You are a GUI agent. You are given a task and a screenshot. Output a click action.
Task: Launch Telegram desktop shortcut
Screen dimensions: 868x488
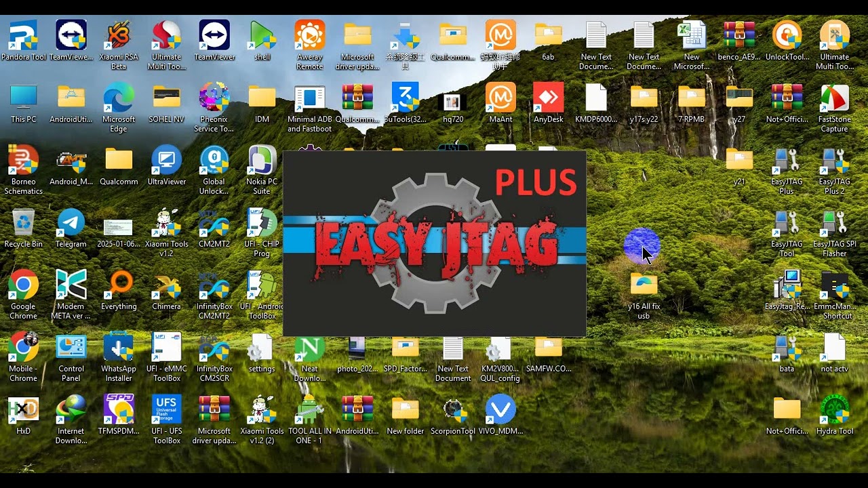click(71, 228)
